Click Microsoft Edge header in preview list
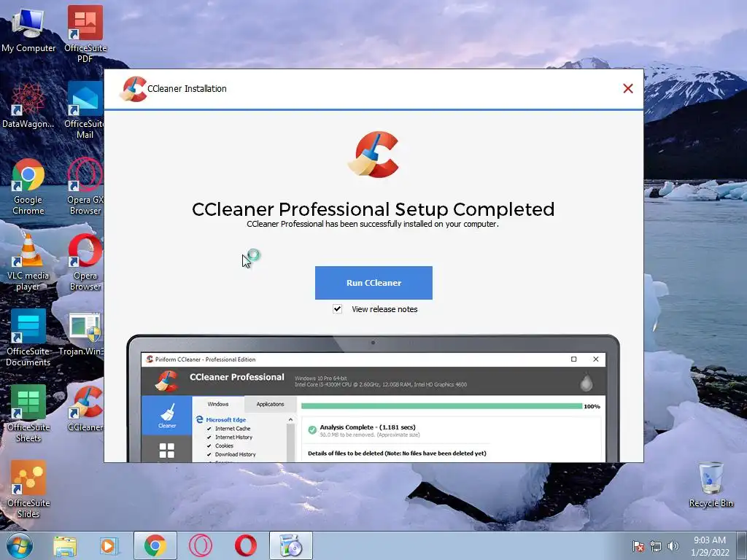Image resolution: width=747 pixels, height=560 pixels. point(222,419)
